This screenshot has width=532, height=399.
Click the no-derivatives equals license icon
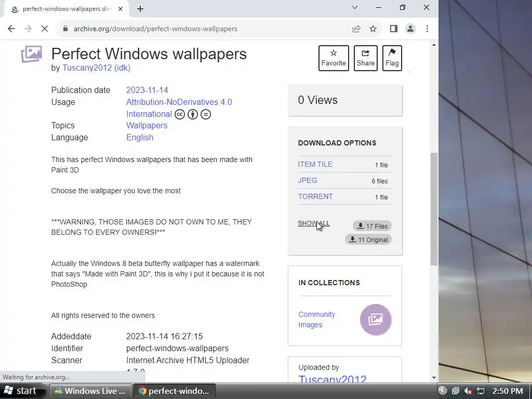click(x=206, y=114)
